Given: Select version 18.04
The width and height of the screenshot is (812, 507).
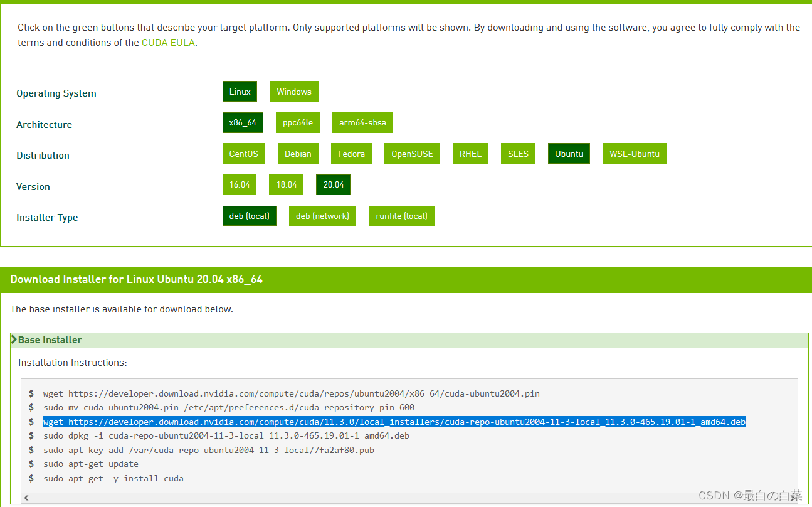Looking at the screenshot, I should point(287,184).
